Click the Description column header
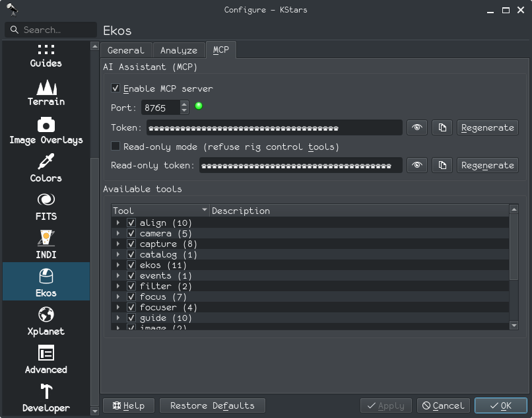Viewport: 532px width, 418px height. tap(359, 211)
